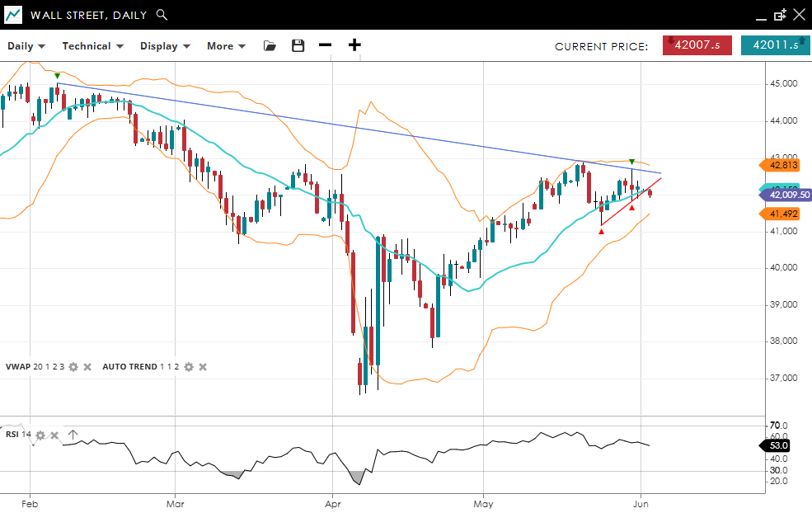Move RSI panel up with arrow

point(73,435)
